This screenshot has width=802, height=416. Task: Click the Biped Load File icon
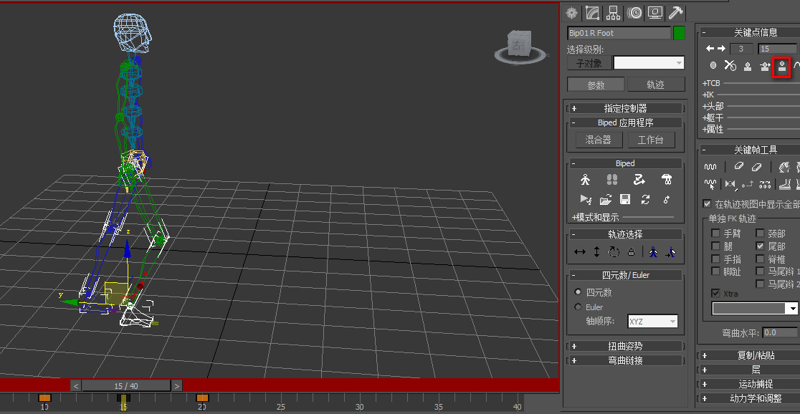tap(606, 200)
